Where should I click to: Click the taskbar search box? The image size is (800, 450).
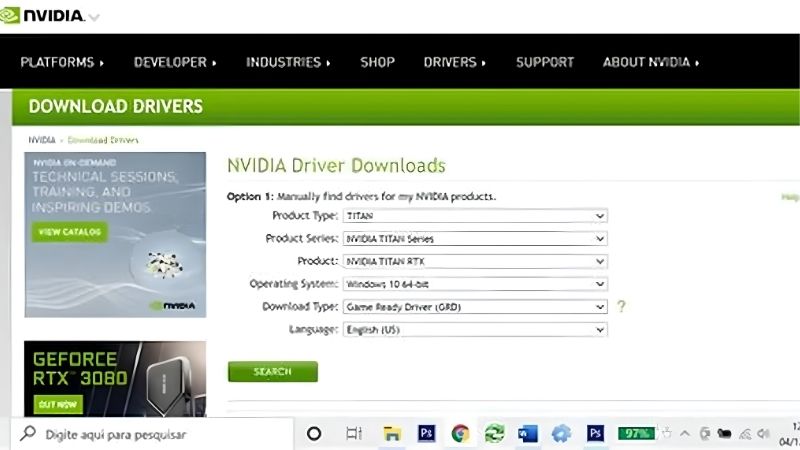152,434
